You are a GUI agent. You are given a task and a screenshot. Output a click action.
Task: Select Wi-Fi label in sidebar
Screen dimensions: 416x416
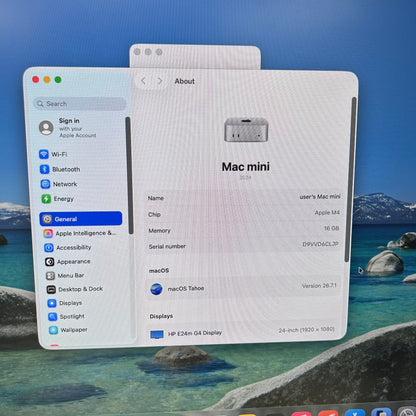(59, 154)
